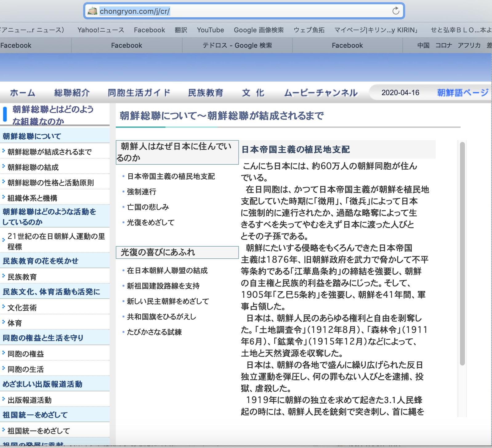Click the reload page icon in address bar
492x448 pixels.
[x=396, y=11]
